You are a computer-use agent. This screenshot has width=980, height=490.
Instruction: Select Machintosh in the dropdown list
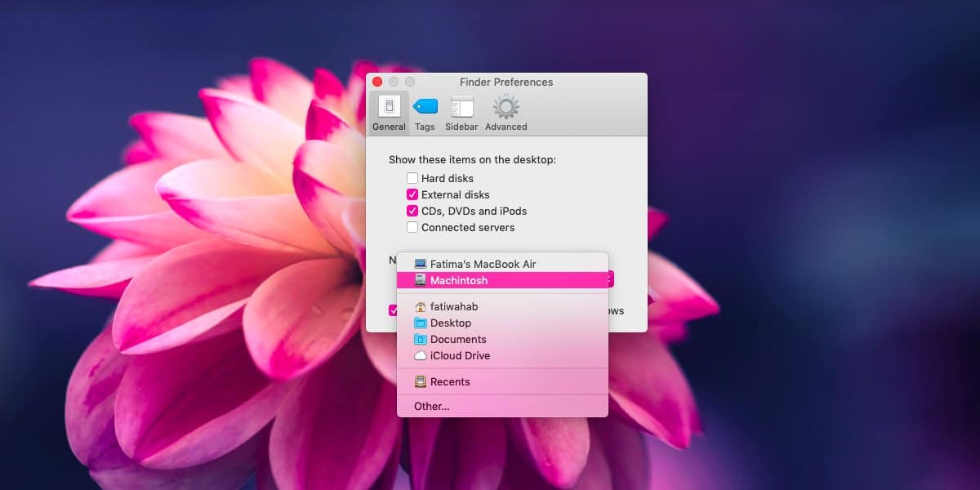(502, 280)
